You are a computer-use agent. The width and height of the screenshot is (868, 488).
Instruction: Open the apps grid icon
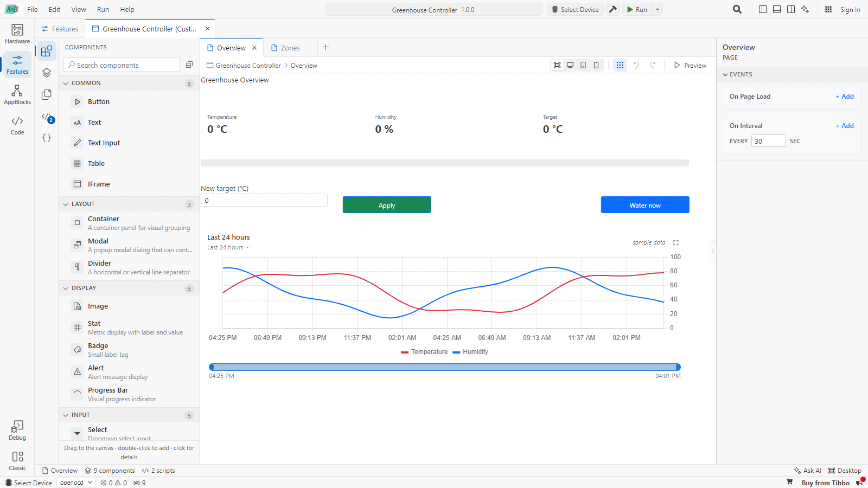tap(828, 9)
